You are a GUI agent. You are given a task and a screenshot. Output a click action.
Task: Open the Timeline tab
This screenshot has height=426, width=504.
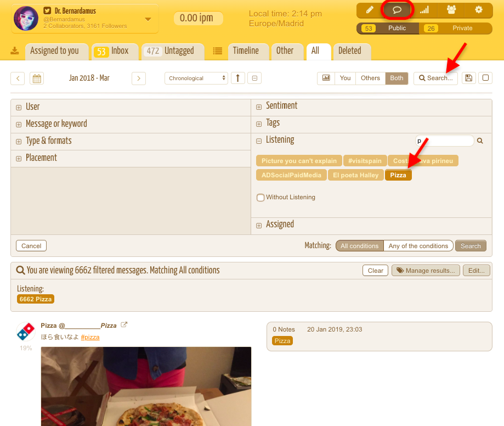[248, 52]
